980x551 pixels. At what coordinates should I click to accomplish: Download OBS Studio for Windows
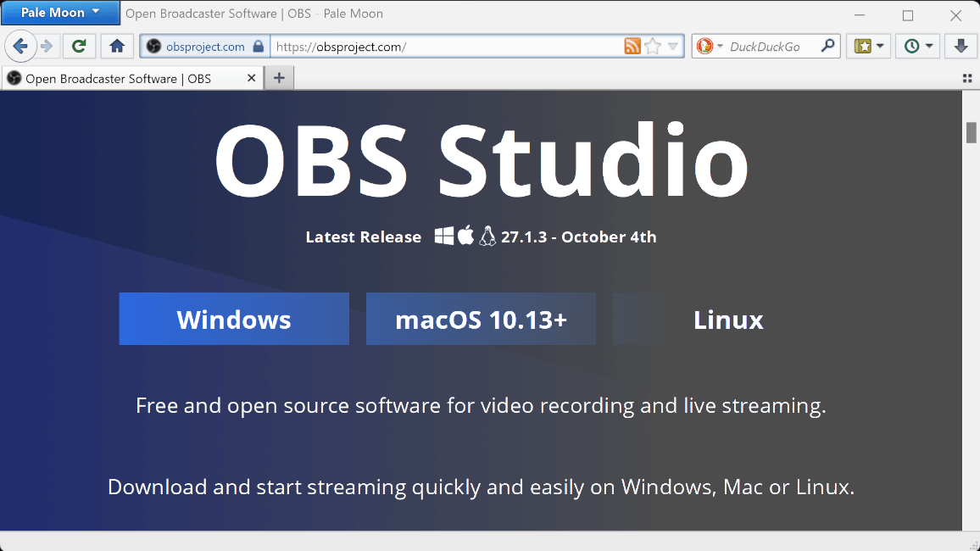[x=234, y=320]
